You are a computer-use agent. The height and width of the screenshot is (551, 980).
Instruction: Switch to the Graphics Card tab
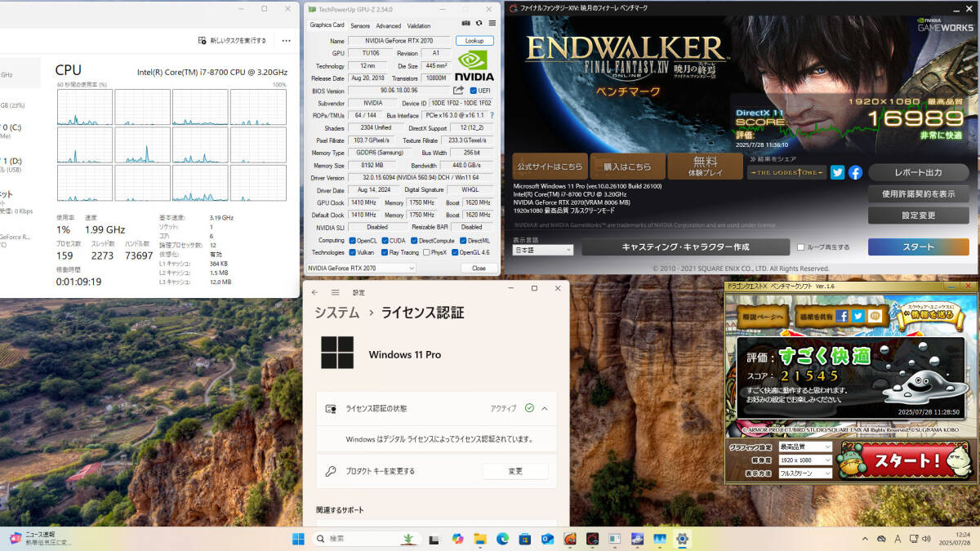(327, 25)
